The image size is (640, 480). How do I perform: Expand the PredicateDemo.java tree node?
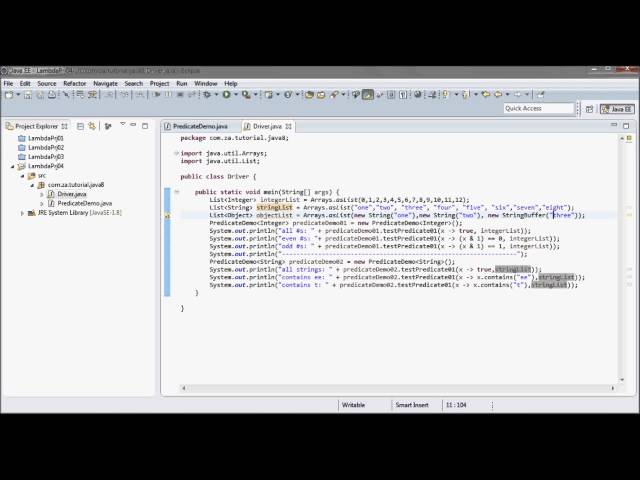[x=42, y=203]
